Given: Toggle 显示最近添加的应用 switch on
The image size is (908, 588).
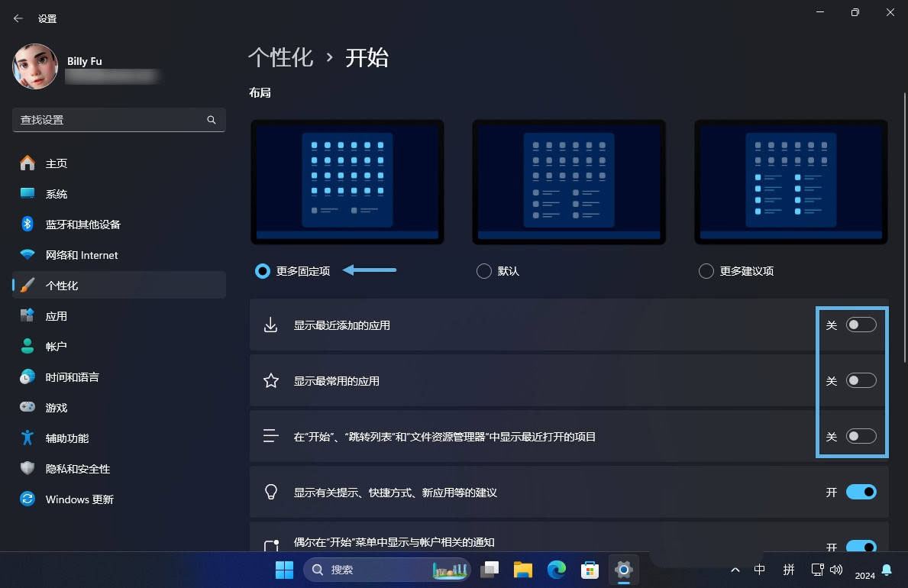Looking at the screenshot, I should 861,325.
